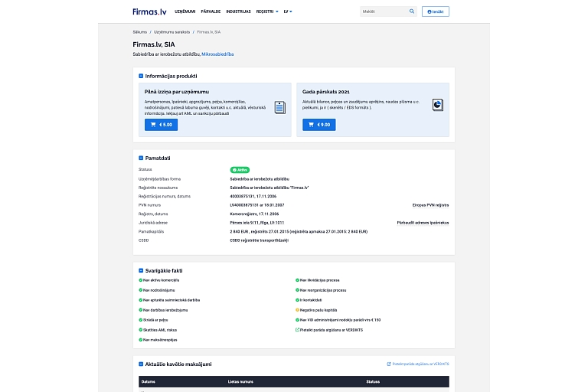Open Skatīties AML riskus fact text
Viewport: 588px width, 392px height.
point(160,330)
